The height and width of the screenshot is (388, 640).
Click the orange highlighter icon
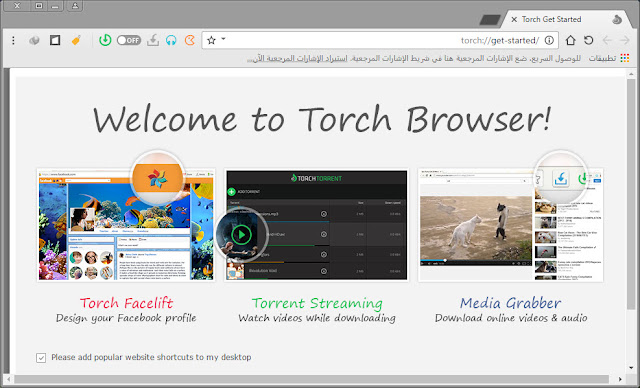tap(76, 40)
